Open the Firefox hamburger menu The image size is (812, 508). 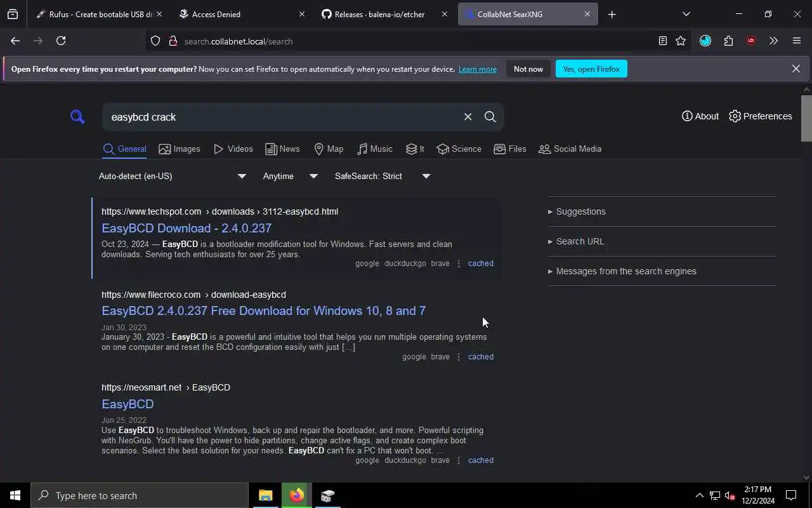point(797,41)
